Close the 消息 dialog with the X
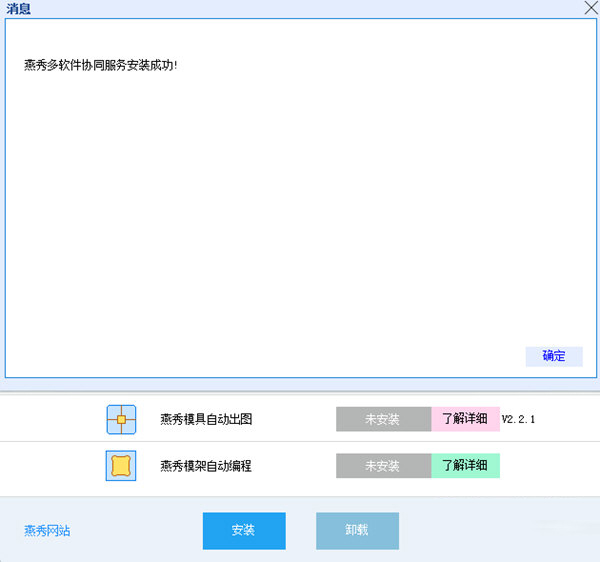Viewport: 600px width, 562px height. (x=591, y=8)
